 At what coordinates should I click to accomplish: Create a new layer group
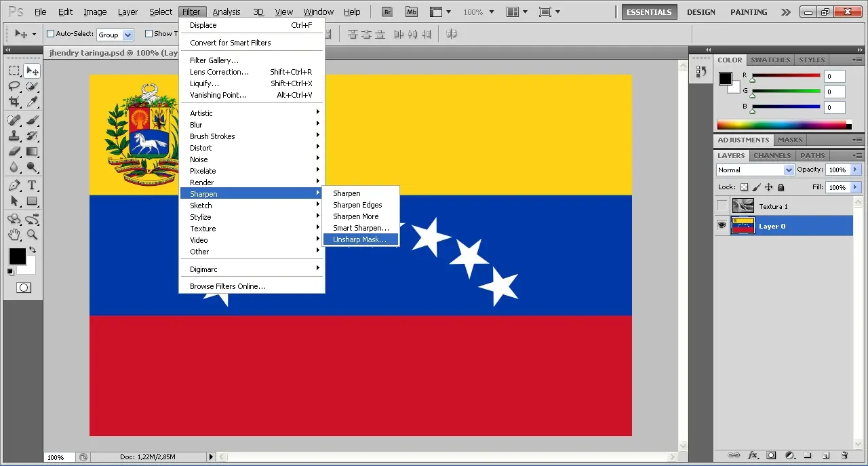click(x=808, y=455)
